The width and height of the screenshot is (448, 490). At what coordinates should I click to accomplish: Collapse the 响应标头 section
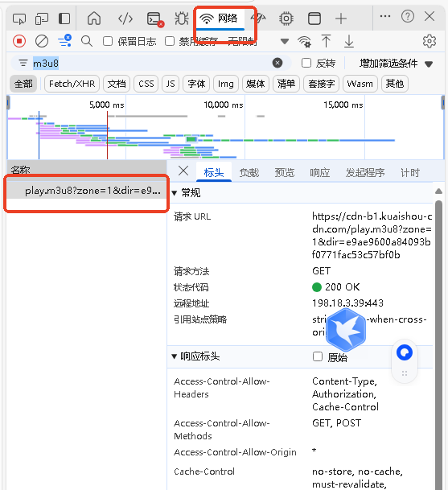click(x=175, y=356)
